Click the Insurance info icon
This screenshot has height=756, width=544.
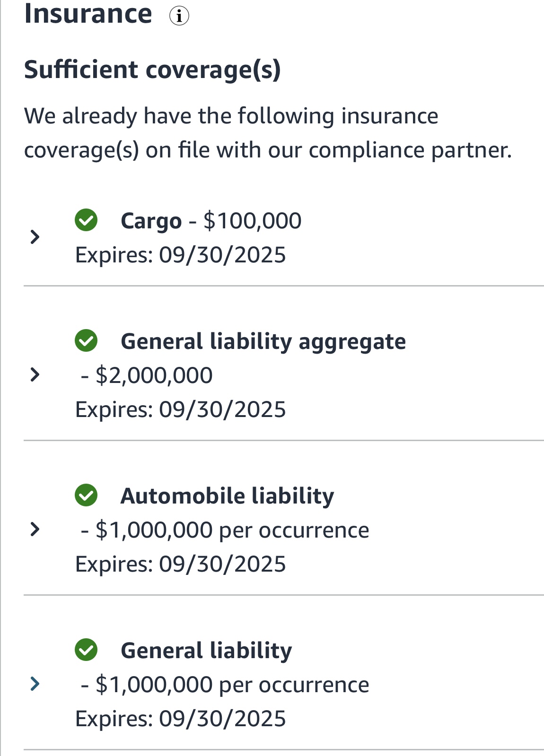click(179, 16)
